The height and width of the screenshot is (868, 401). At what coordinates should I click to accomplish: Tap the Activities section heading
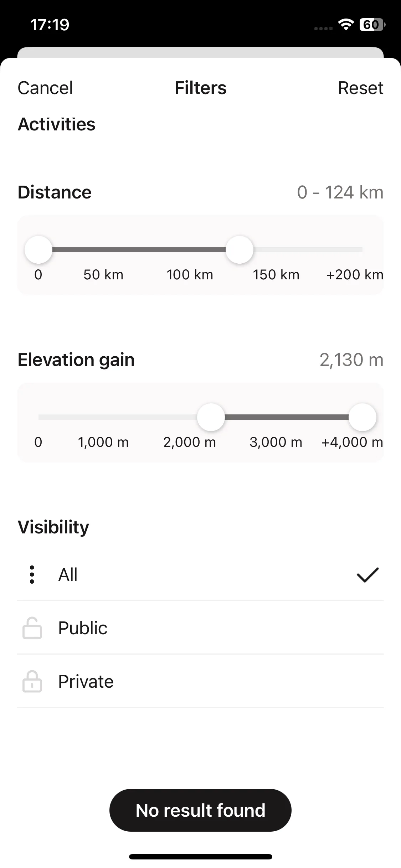point(57,124)
